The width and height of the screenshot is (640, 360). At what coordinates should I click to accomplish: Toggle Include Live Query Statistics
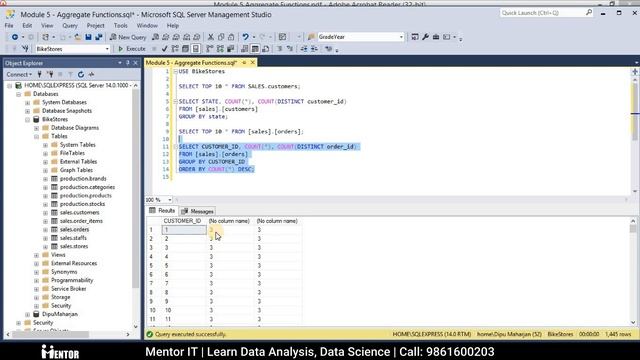[220, 49]
